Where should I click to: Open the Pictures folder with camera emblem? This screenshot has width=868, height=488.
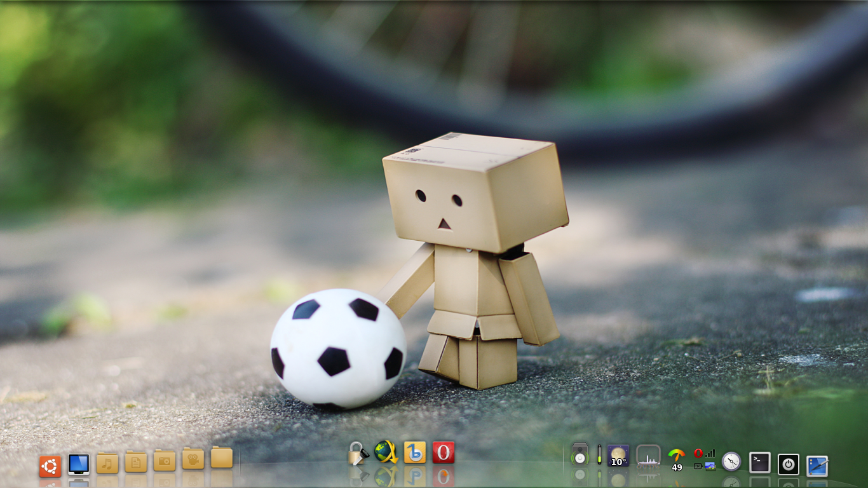[165, 460]
